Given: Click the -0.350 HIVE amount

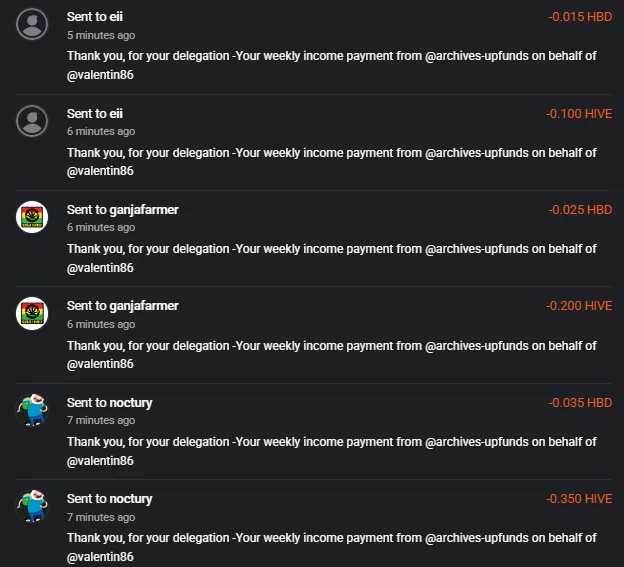Looking at the screenshot, I should (x=579, y=499).
